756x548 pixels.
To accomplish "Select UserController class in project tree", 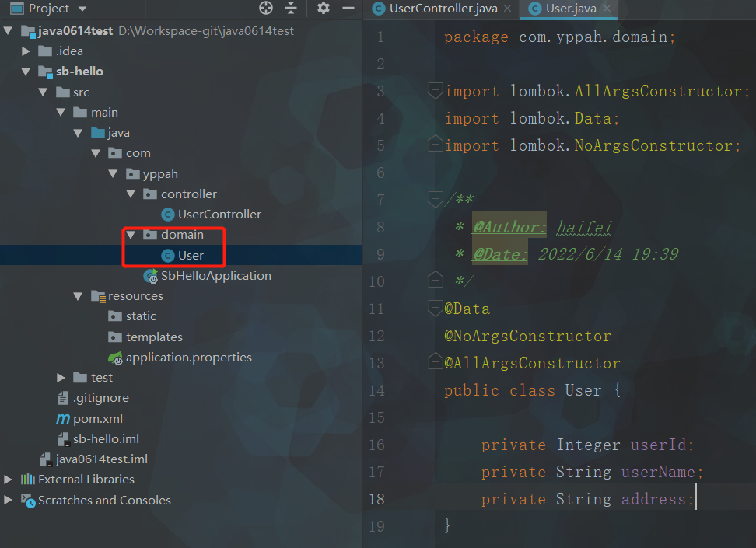I will (219, 215).
